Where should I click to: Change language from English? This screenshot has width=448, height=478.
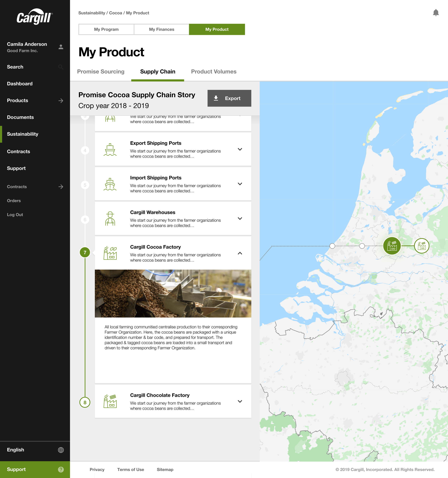point(35,450)
